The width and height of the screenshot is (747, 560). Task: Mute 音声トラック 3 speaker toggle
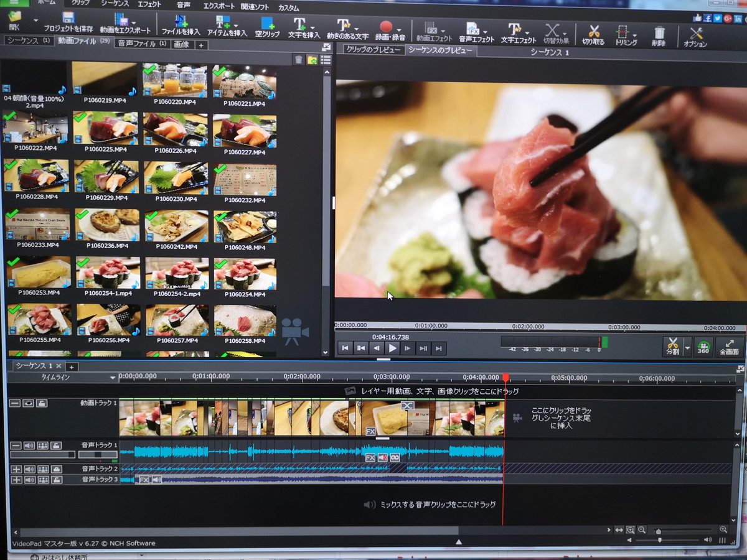(29, 479)
